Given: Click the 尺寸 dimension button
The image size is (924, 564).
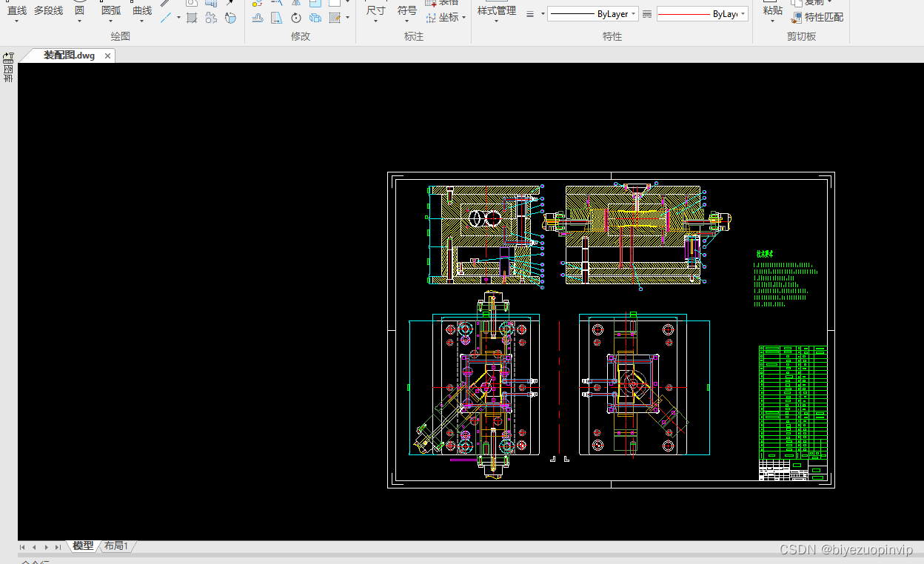Looking at the screenshot, I should 375,11.
